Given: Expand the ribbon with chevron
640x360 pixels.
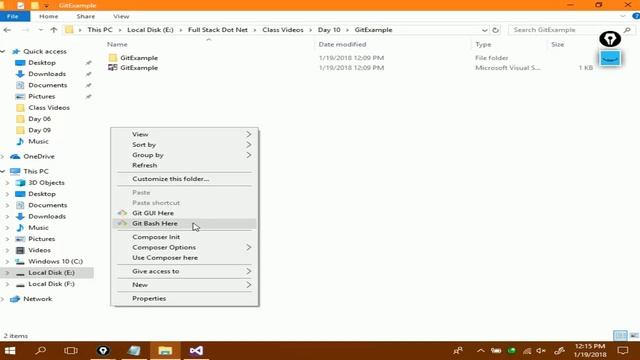Looking at the screenshot, I should pos(623,16).
